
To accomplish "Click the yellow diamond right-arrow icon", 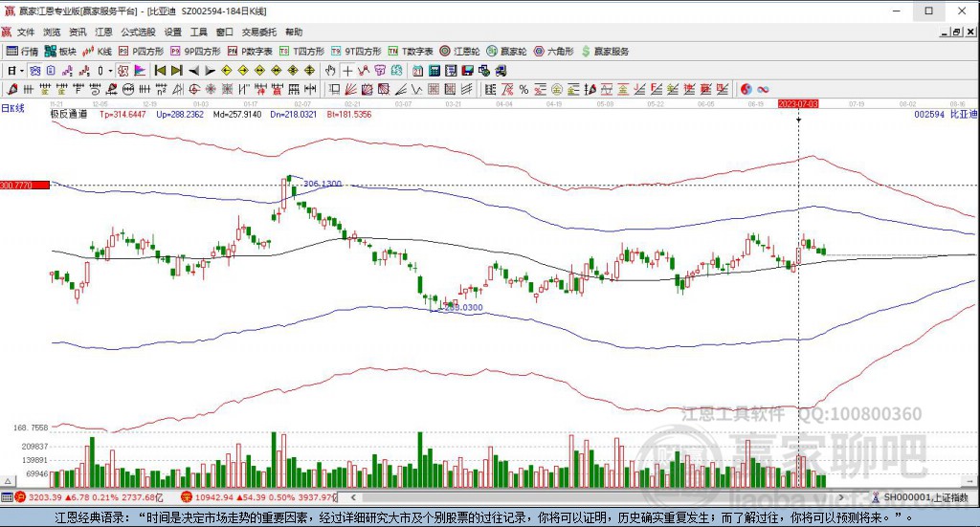I will tap(243, 71).
